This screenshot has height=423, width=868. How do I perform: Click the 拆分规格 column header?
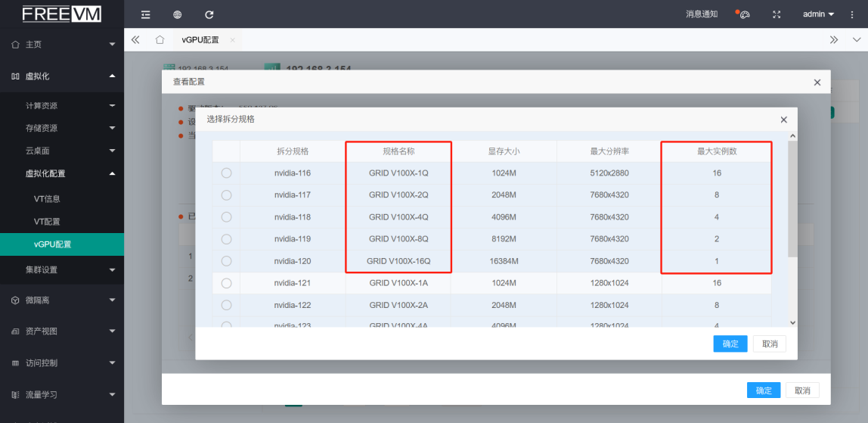[x=293, y=151]
